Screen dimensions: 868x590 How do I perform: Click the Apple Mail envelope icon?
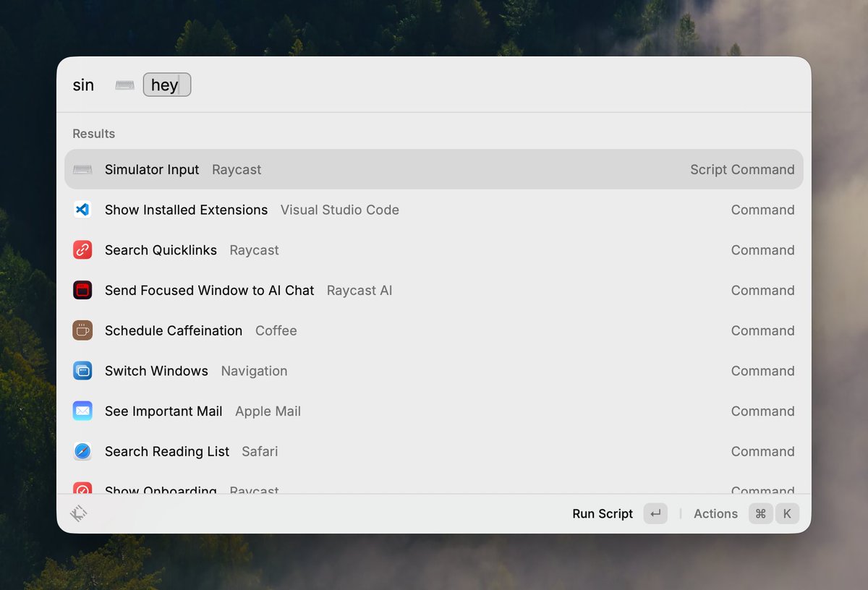[82, 411]
